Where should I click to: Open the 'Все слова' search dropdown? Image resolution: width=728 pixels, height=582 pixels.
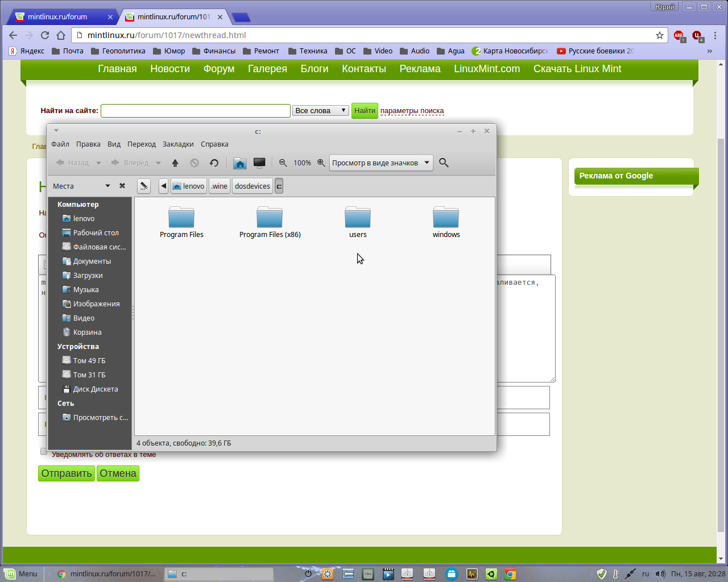[320, 111]
